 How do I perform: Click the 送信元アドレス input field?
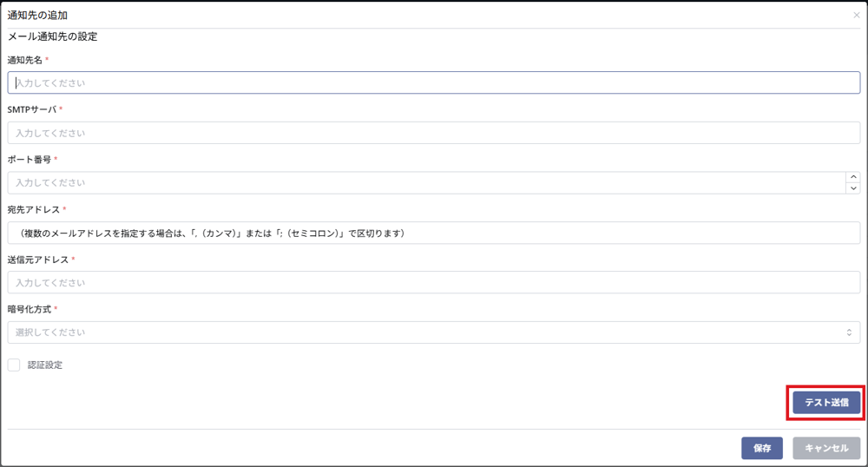point(433,283)
